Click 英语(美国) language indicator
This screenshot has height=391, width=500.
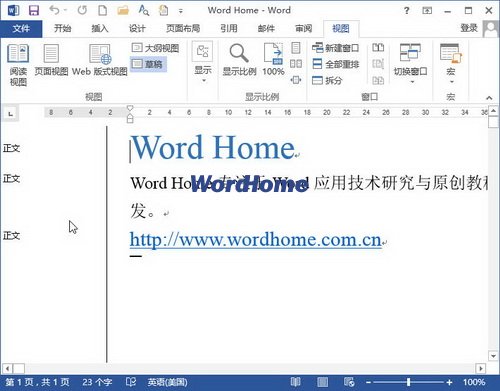tap(167, 382)
